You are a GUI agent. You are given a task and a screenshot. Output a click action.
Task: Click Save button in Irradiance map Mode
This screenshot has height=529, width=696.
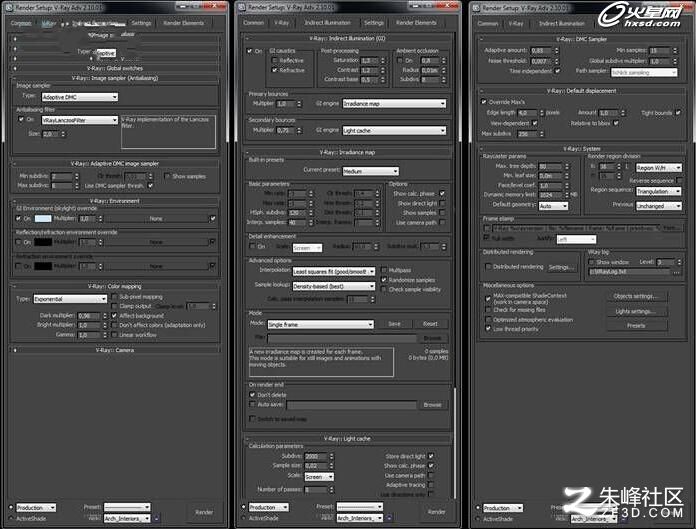pyautogui.click(x=394, y=324)
